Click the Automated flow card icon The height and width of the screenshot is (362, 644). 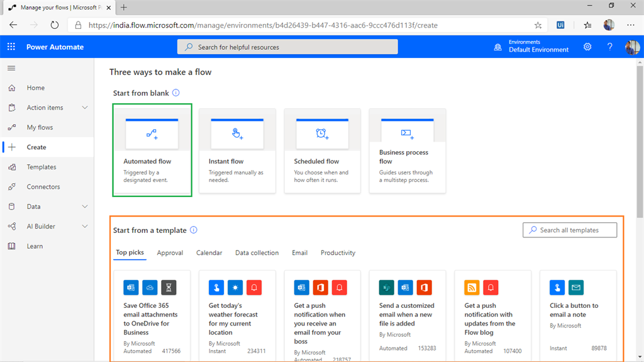coord(152,134)
